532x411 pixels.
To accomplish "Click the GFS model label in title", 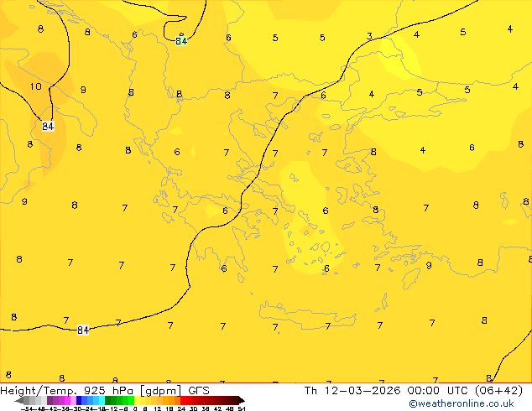I will point(199,391).
